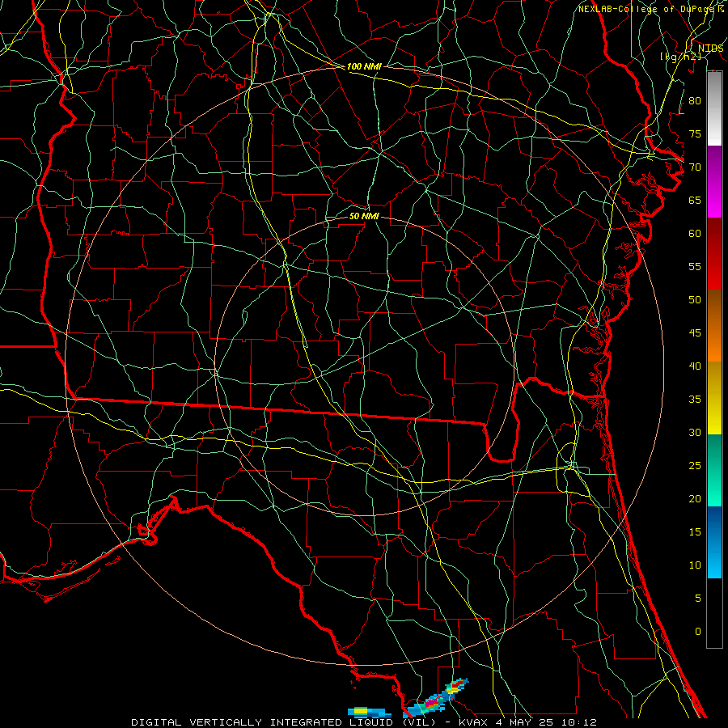Viewport: 728px width, 728px height.
Task: Select the yellow-olive segment of the color scale
Action: [714, 398]
